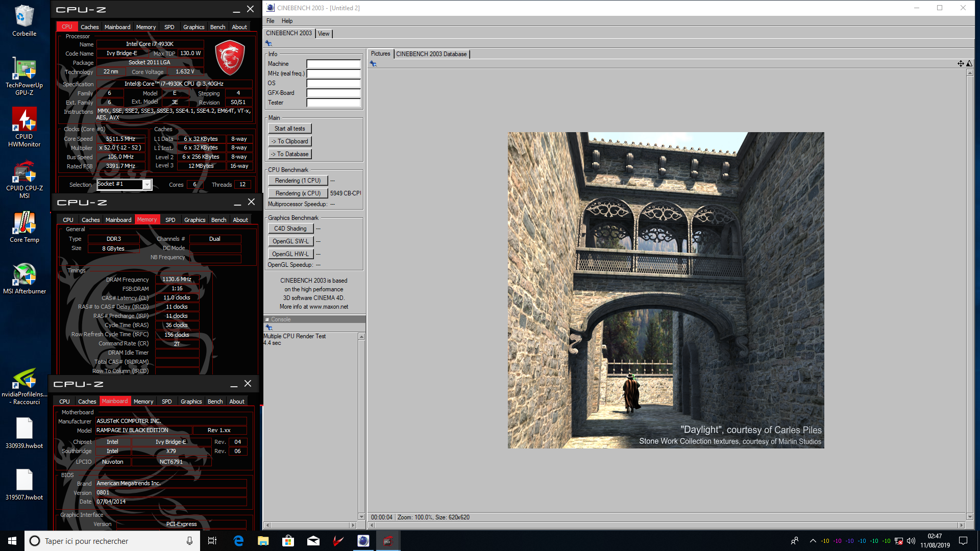Open Graphics tab in the bottom CPU-Z window

(x=191, y=402)
